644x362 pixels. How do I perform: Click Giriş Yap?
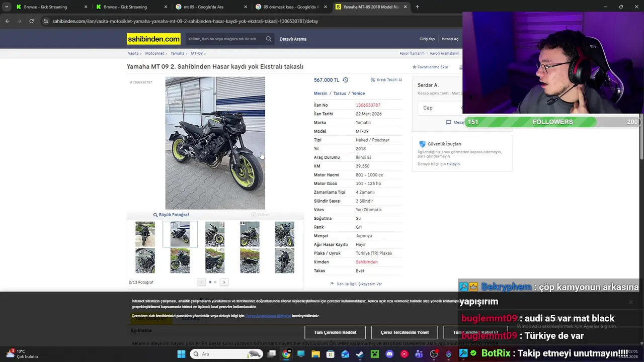click(x=427, y=39)
